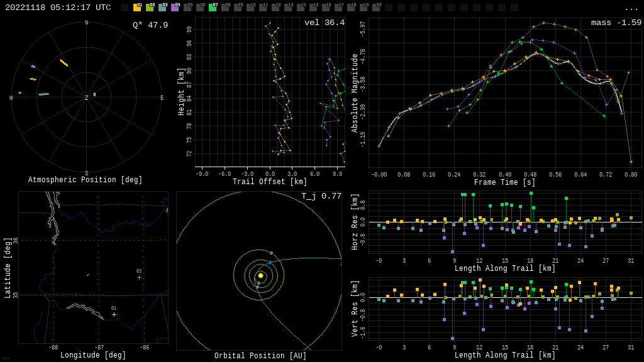Click the small meteor track on the map

tap(88, 275)
